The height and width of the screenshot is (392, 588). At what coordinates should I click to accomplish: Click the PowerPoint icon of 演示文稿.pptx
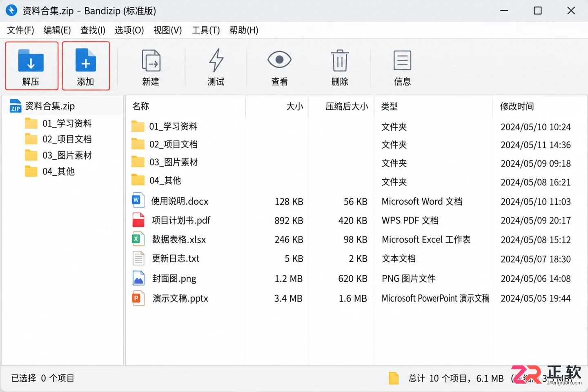[138, 298]
